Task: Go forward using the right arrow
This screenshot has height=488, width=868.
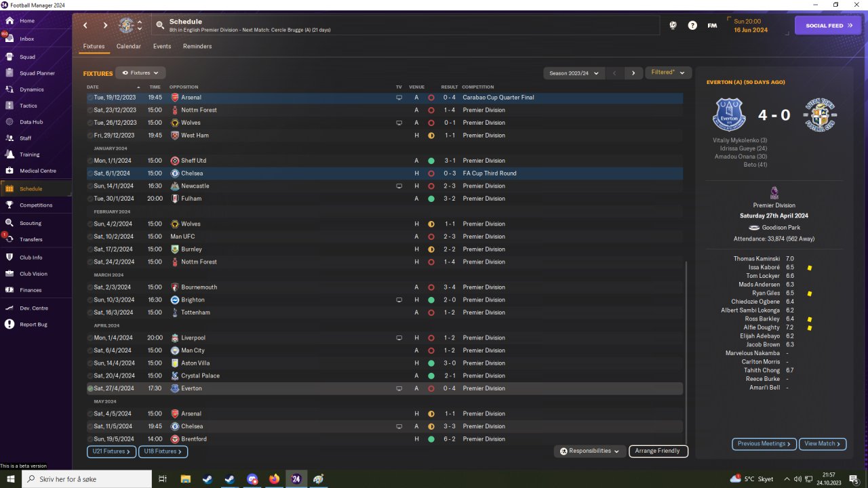Action: click(x=105, y=26)
